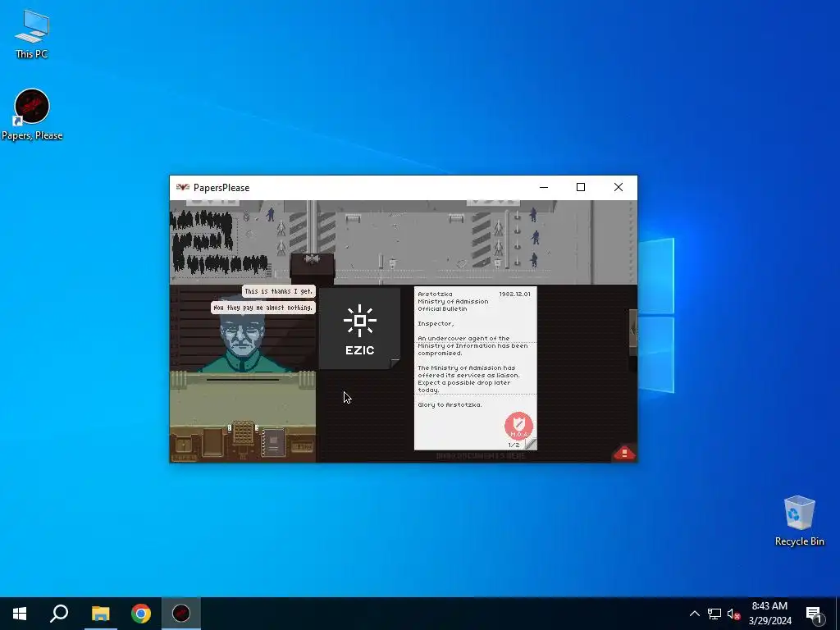Click the bulletin date 1982.12.01

[x=514, y=294]
